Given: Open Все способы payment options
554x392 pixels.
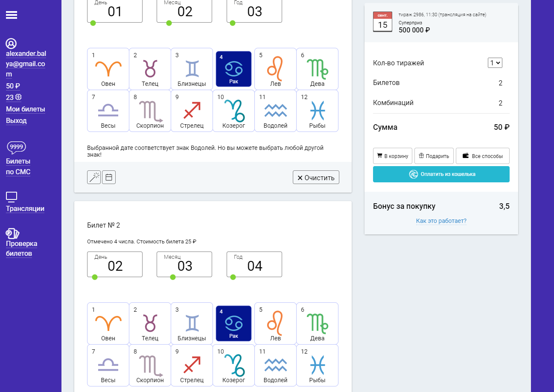Looking at the screenshot, I should tap(482, 156).
